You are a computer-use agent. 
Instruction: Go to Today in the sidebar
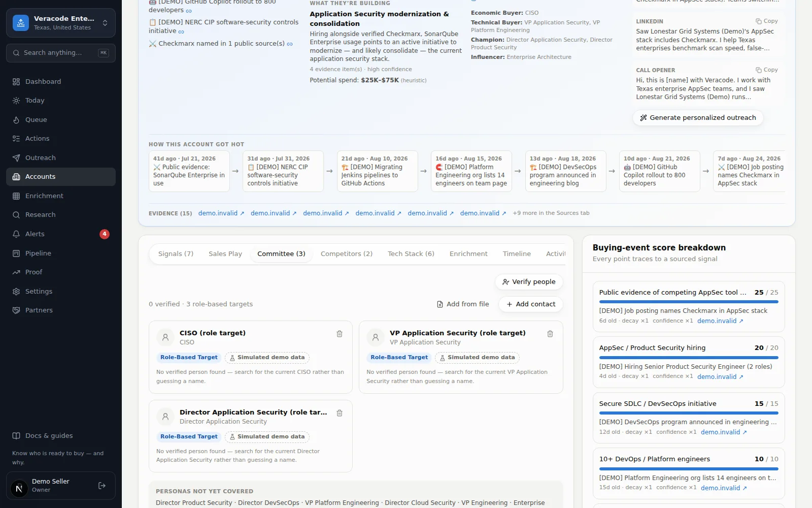click(x=61, y=101)
